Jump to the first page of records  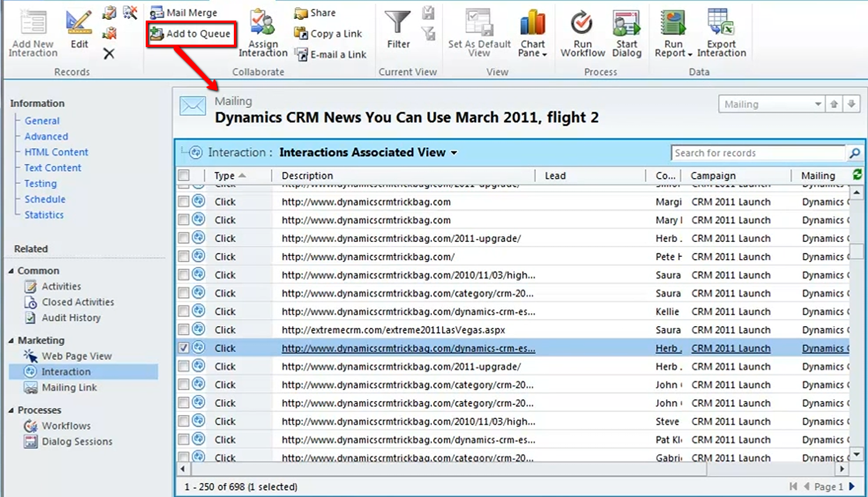tap(793, 486)
